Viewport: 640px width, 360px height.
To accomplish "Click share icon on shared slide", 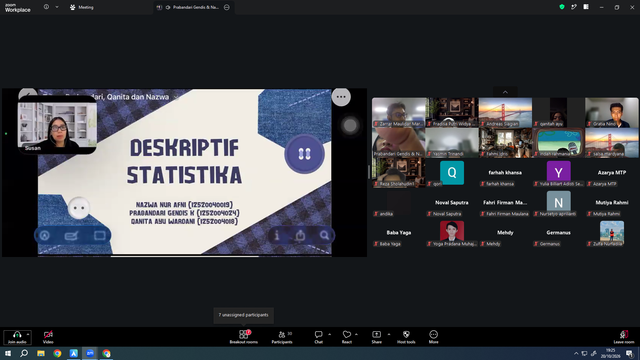I will 300,236.
